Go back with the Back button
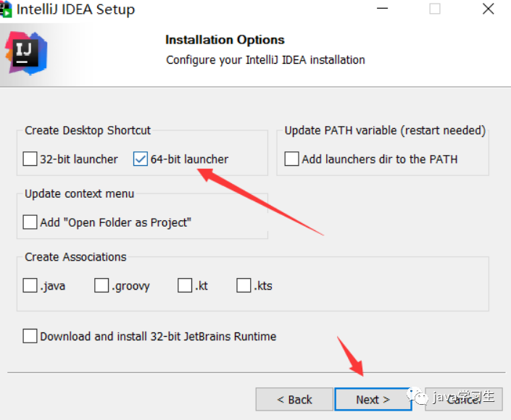The image size is (511, 420). 294,399
